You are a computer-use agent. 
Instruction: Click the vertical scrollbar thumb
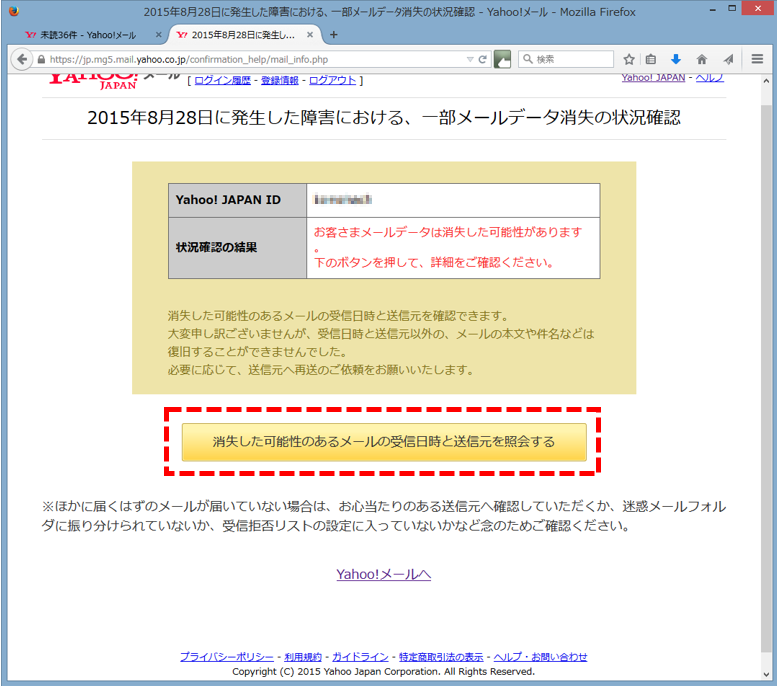point(766,378)
